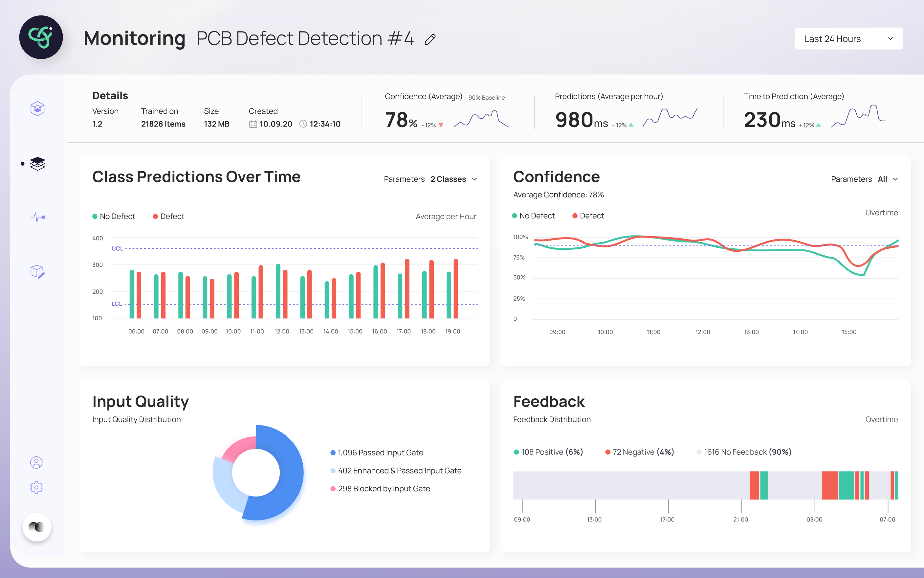Click the green knot logo icon

pyautogui.click(x=41, y=37)
